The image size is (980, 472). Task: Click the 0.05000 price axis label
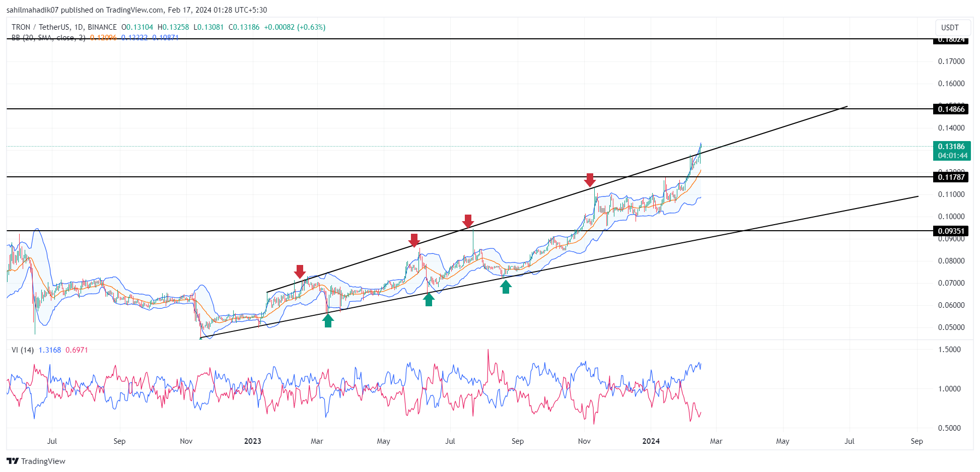(x=951, y=327)
